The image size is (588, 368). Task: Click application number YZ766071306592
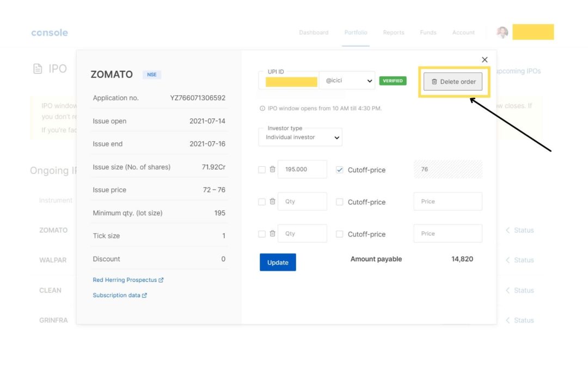click(x=198, y=98)
